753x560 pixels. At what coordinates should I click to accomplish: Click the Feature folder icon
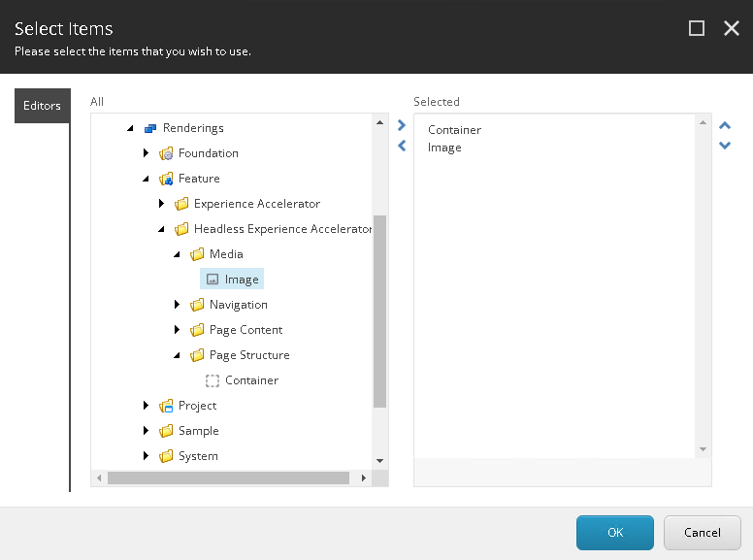tap(166, 179)
